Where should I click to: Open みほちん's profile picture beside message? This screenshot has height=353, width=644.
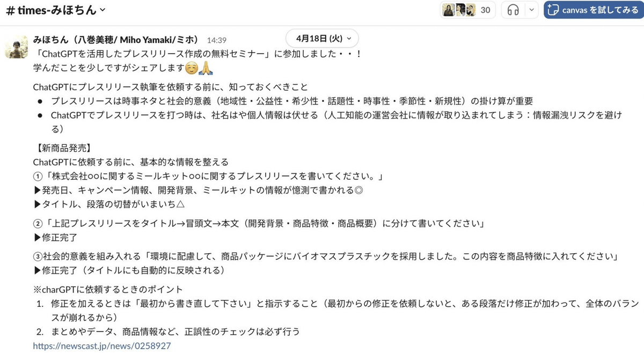pos(16,48)
